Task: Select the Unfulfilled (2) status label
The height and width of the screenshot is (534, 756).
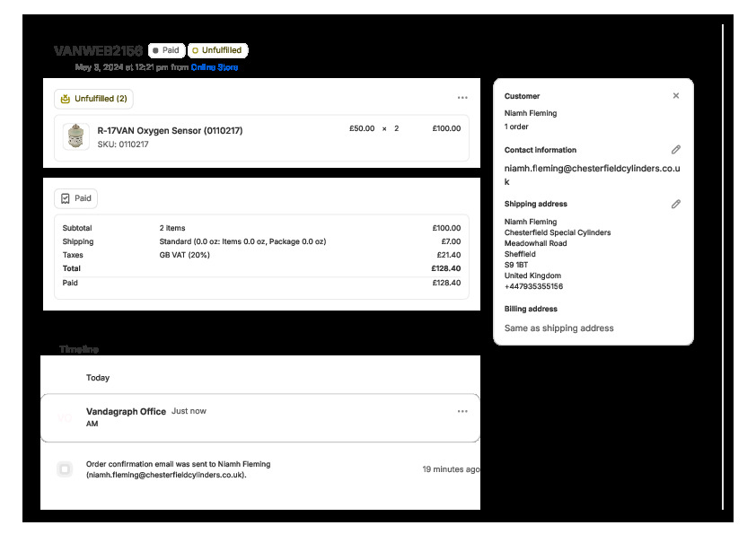Action: [101, 99]
